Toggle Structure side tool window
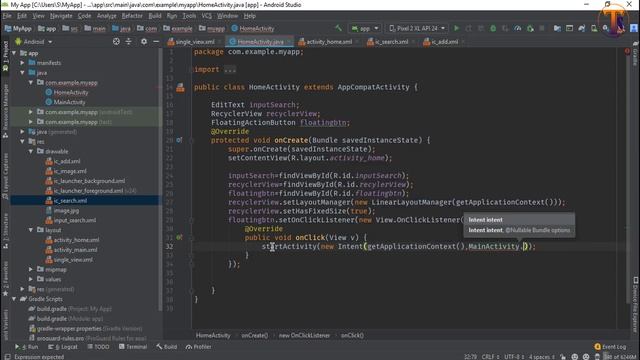Image resolution: width=640 pixels, height=360 pixels. (5, 231)
